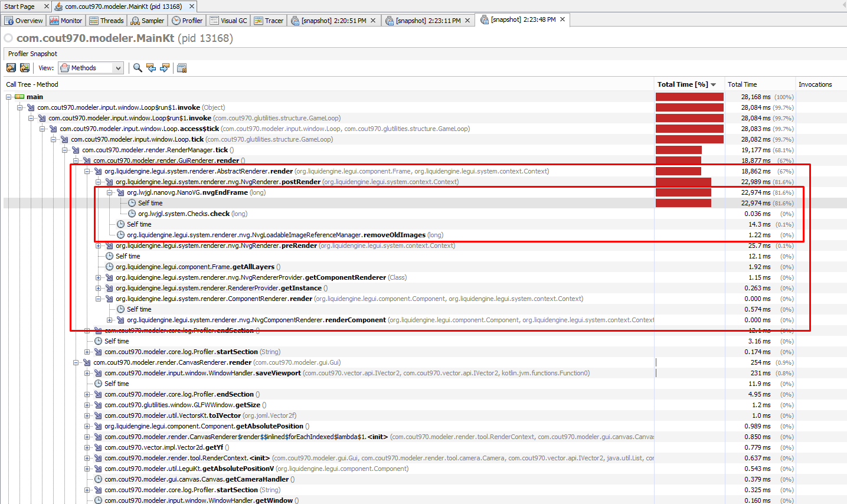The image size is (847, 504).
Task: Select the snapshot 2:20:51 PM tab
Action: (x=333, y=21)
